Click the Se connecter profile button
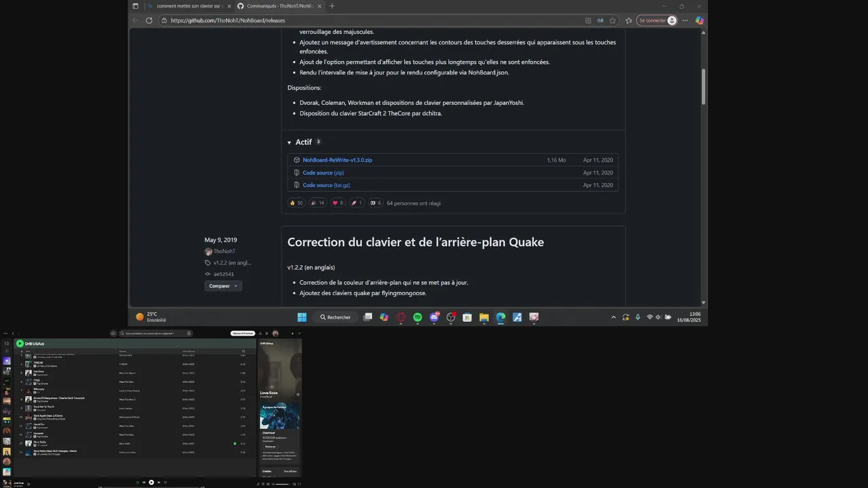This screenshot has height=488, width=868. pos(657,20)
